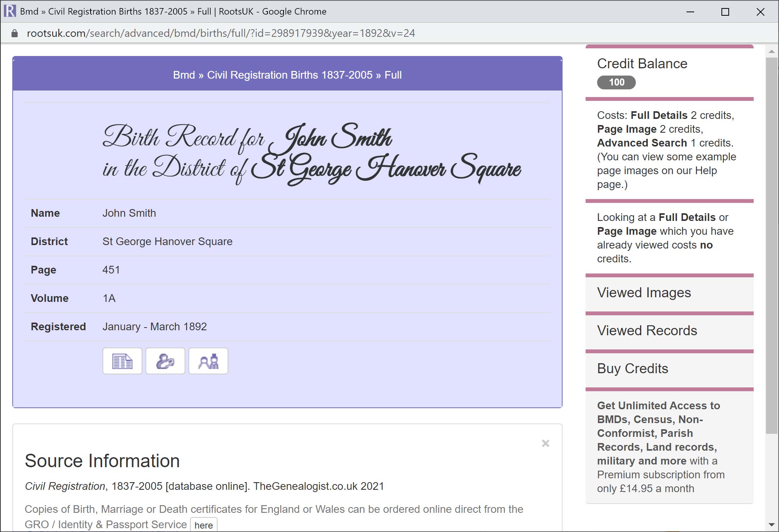
Task: Click the 'Credit Balance' heading
Action: click(x=642, y=64)
